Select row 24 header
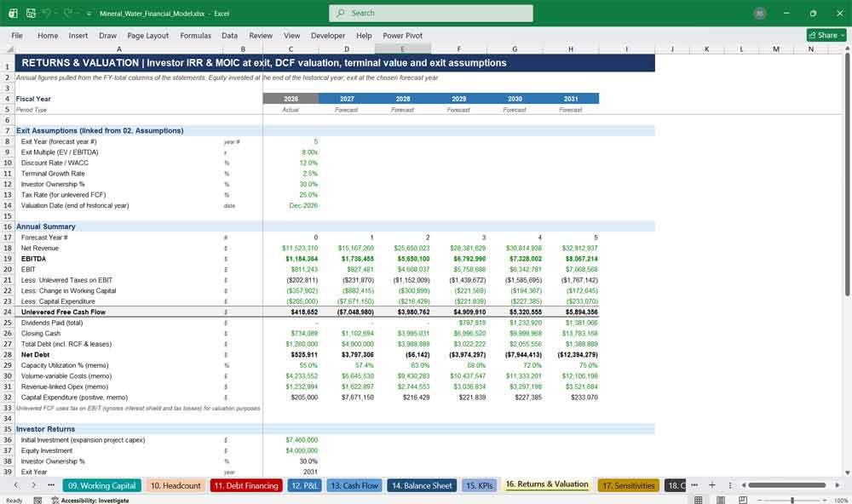Screen dimensions: 852x504 coord(8,312)
